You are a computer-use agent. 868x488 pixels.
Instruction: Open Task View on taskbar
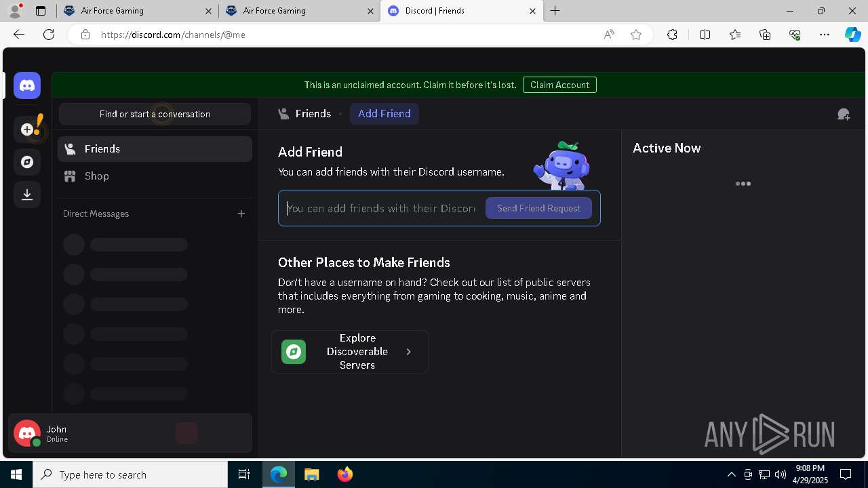point(244,474)
